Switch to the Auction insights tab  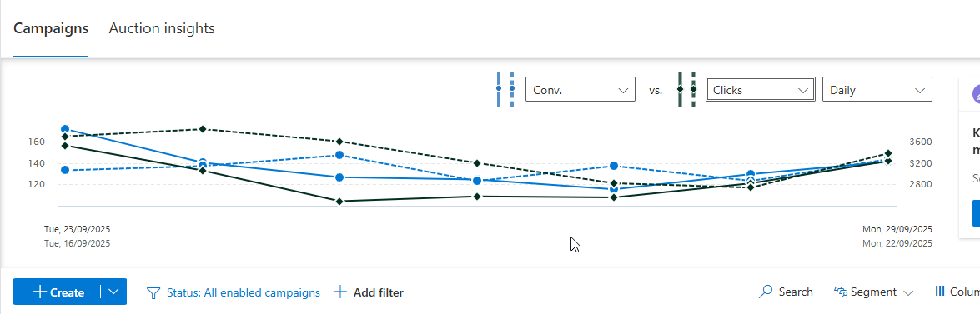[x=161, y=28]
